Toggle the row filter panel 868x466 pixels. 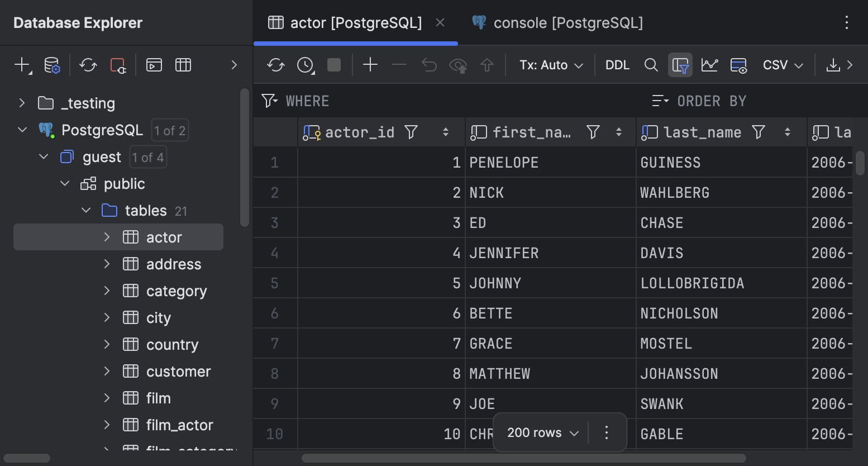[x=680, y=65]
